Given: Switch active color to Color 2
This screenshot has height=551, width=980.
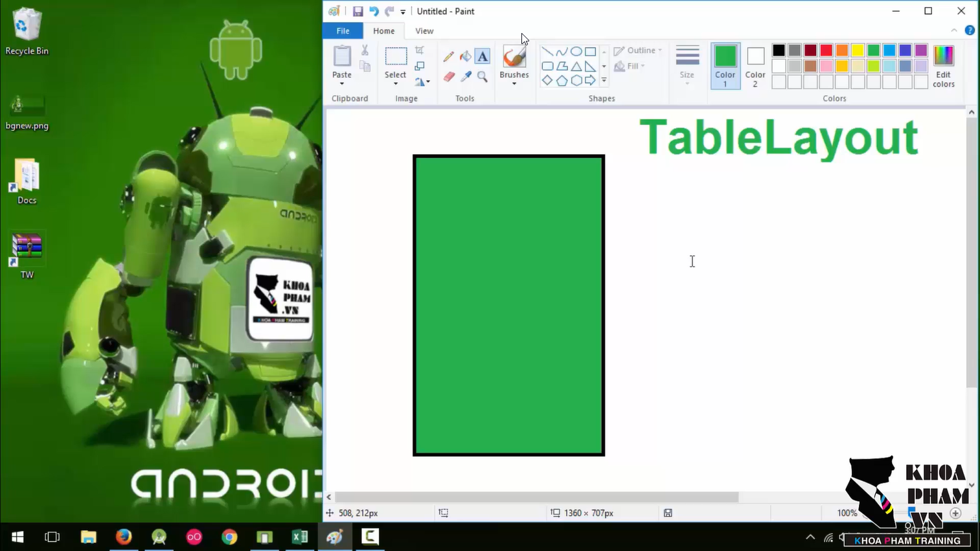Looking at the screenshot, I should 755,65.
